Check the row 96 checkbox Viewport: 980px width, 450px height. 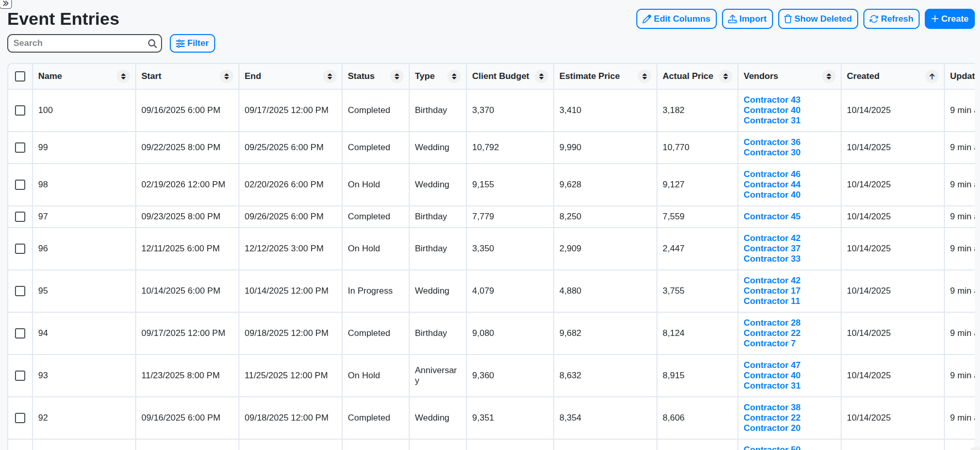(20, 249)
